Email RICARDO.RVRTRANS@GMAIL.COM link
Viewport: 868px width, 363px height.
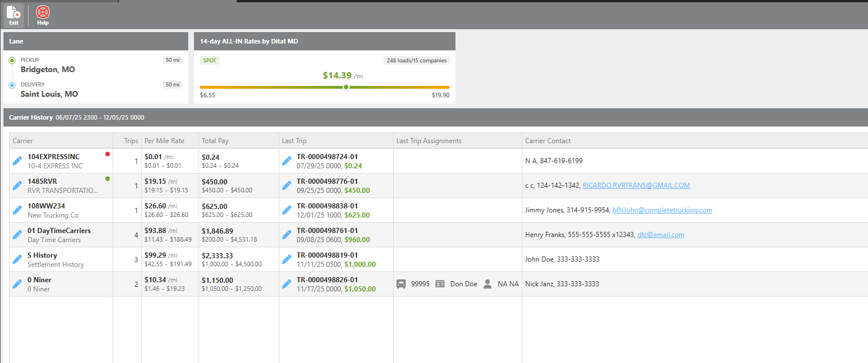pos(636,186)
